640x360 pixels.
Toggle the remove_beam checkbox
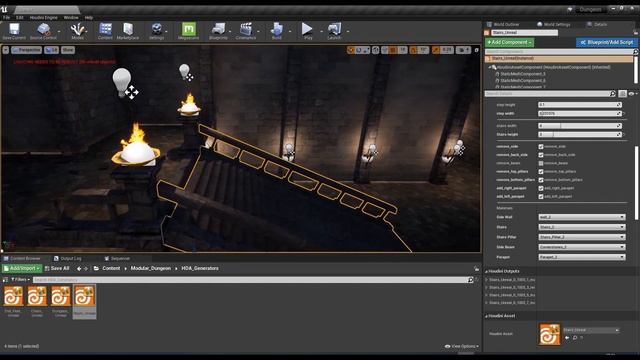[541, 163]
